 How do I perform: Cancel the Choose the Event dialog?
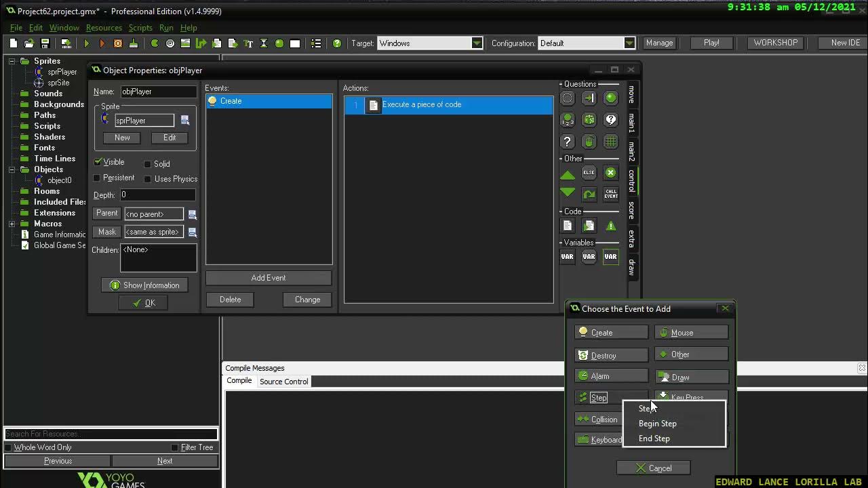[653, 468]
